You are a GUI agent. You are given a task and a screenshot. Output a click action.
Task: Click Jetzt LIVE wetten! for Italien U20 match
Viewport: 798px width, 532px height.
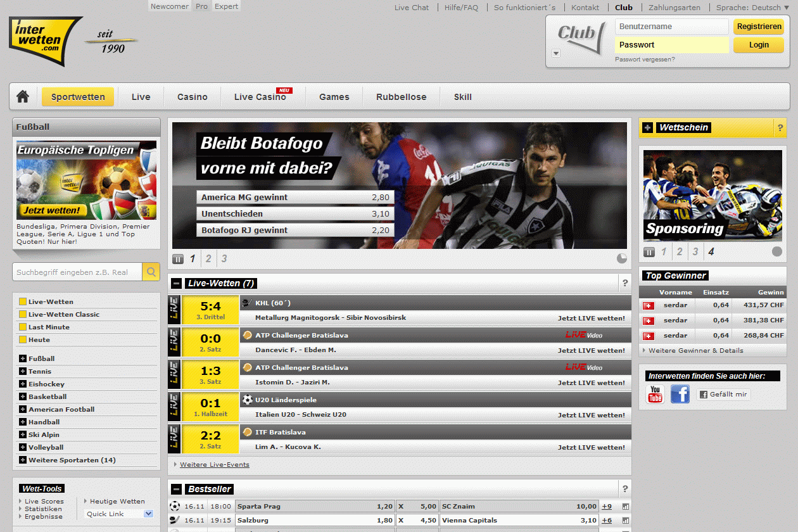[592, 415]
